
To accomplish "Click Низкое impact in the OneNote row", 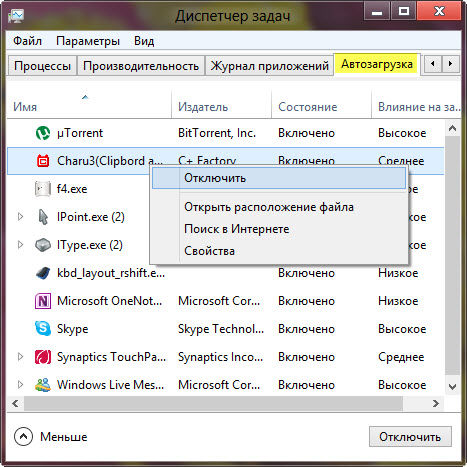I will [398, 301].
